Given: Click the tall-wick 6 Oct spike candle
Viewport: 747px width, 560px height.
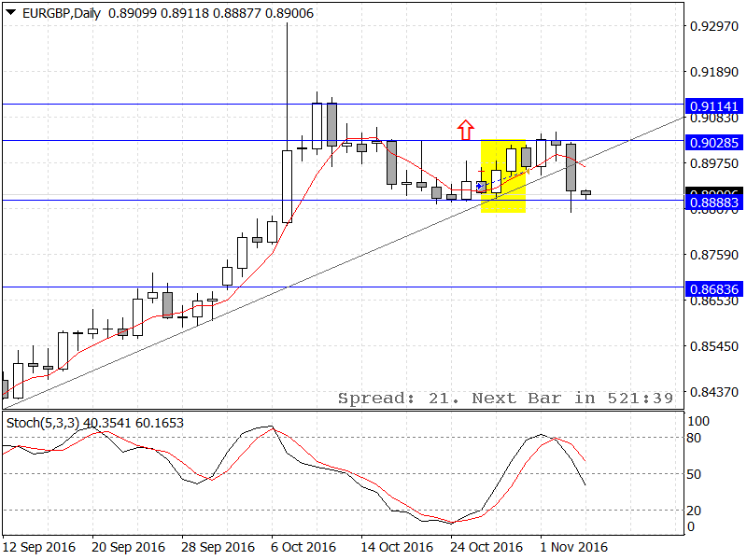Looking at the screenshot, I should pyautogui.click(x=287, y=186).
